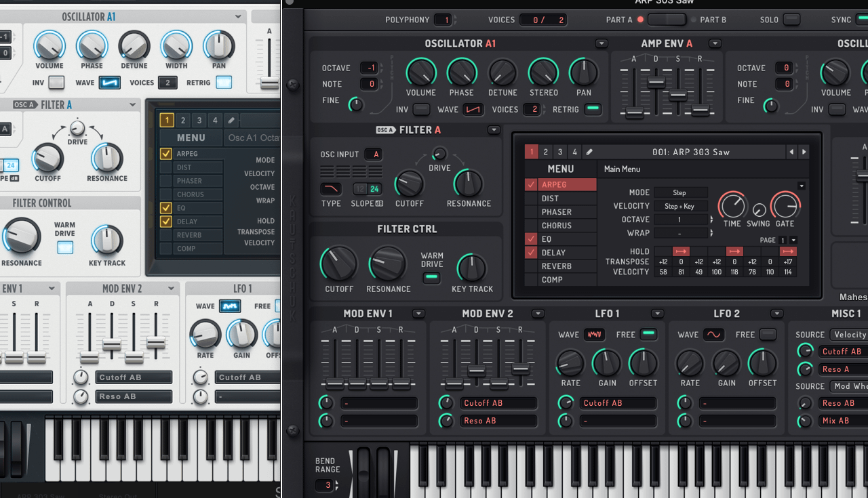Click the Cutoff AB destination under dark MOD ENV 2
Viewport: 868px width, 498px height.
coord(498,403)
